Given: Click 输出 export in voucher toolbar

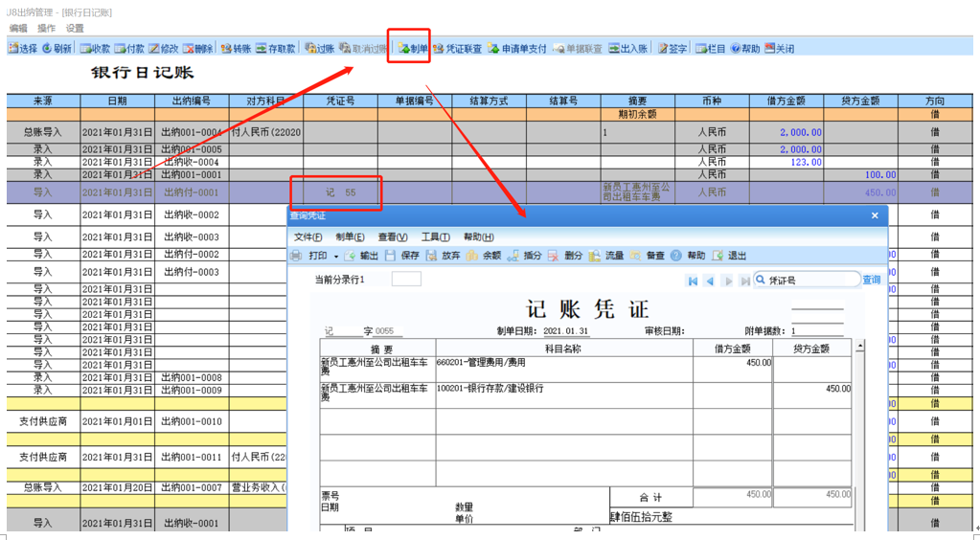Looking at the screenshot, I should 362,256.
